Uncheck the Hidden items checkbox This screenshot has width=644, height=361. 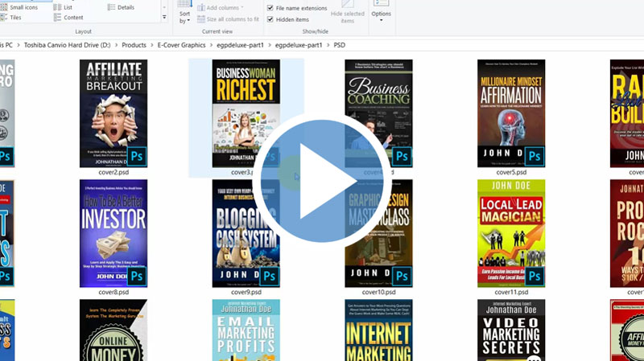point(270,19)
